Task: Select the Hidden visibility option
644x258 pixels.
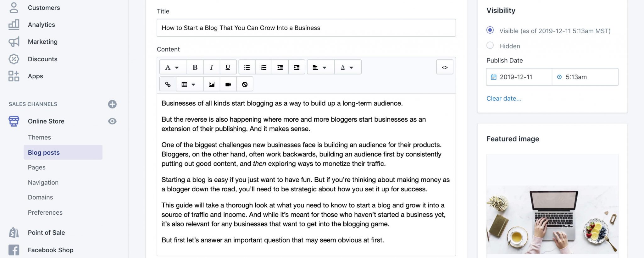Action: click(490, 45)
